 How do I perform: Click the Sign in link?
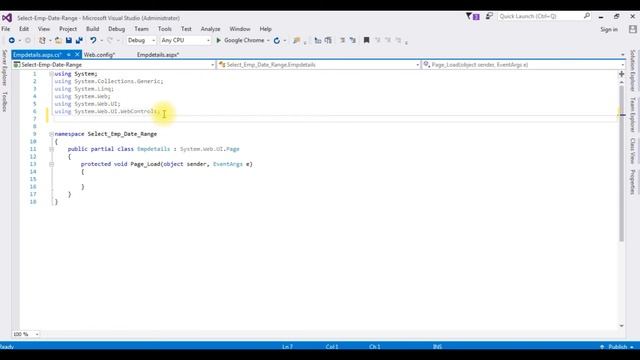click(x=609, y=29)
